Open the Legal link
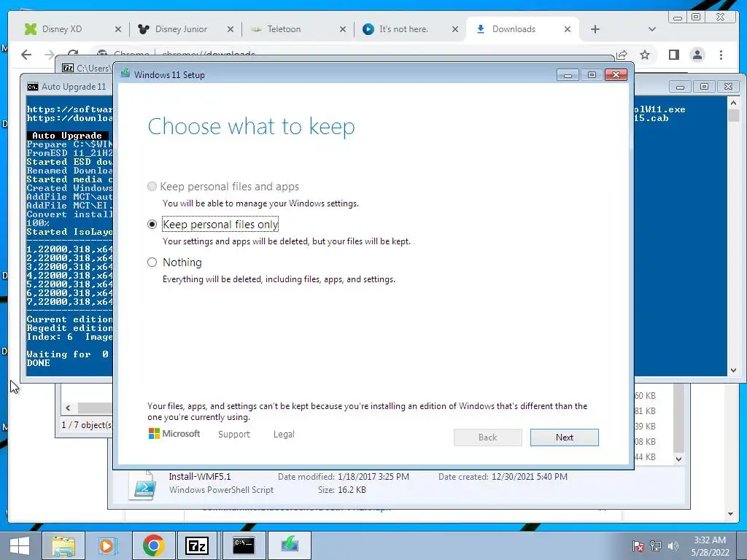 point(284,435)
